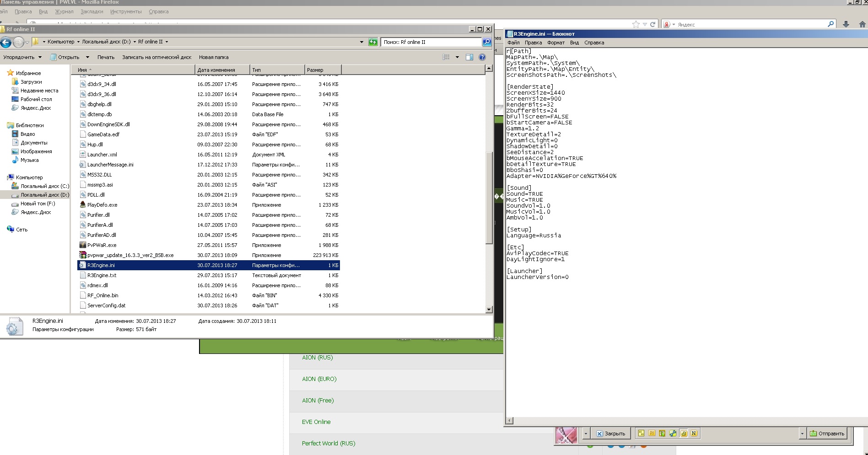Click the Закрыть button at bottom
The image size is (868, 455).
(611, 434)
